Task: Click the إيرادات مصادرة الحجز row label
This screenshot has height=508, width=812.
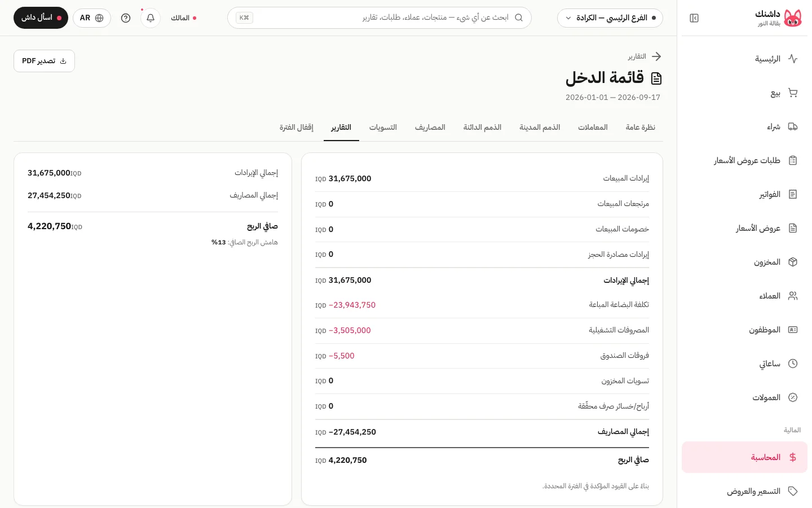Action: point(619,255)
